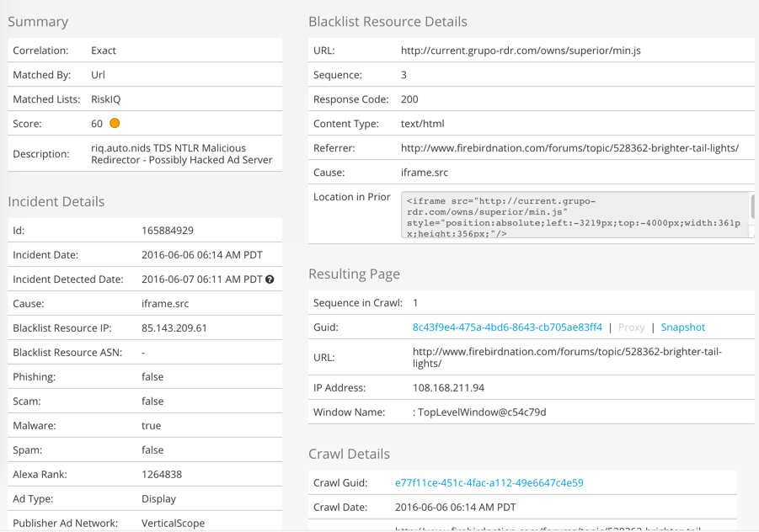
Task: Select the Alexa Rank "1264838"
Action: [162, 475]
